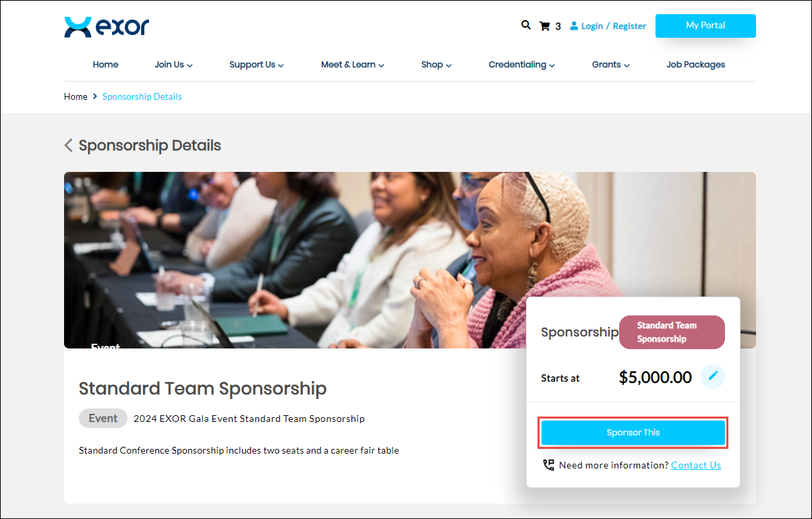Expand the Credentialing menu

(522, 65)
